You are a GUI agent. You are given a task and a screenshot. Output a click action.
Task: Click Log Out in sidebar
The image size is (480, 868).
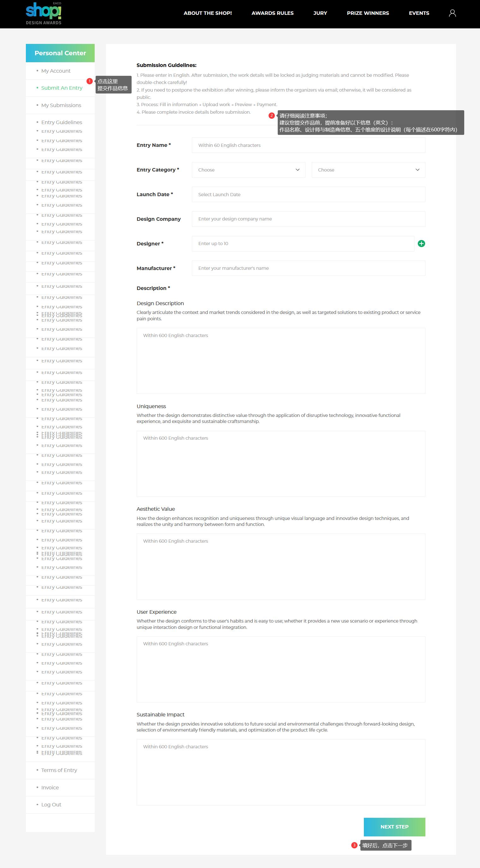pyautogui.click(x=51, y=805)
